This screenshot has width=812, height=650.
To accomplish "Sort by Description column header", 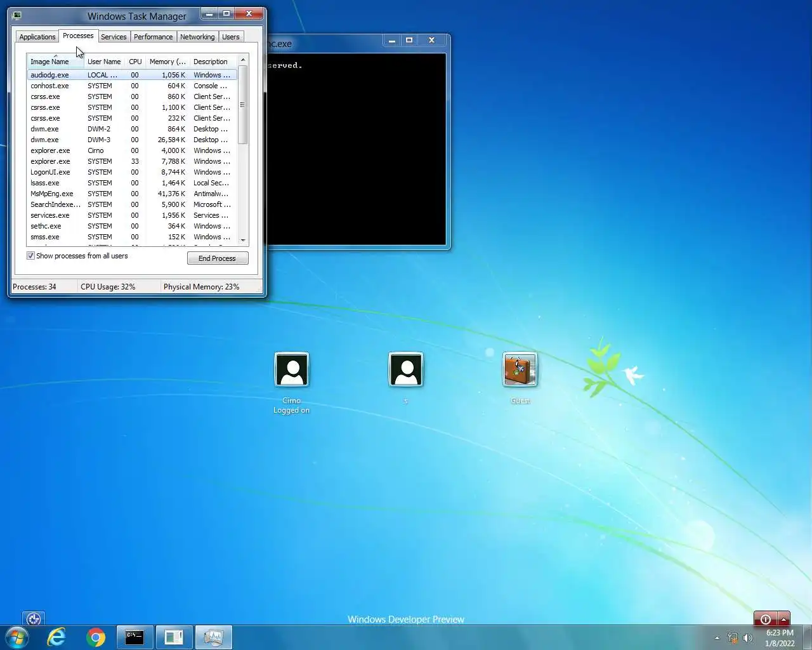I will click(213, 62).
